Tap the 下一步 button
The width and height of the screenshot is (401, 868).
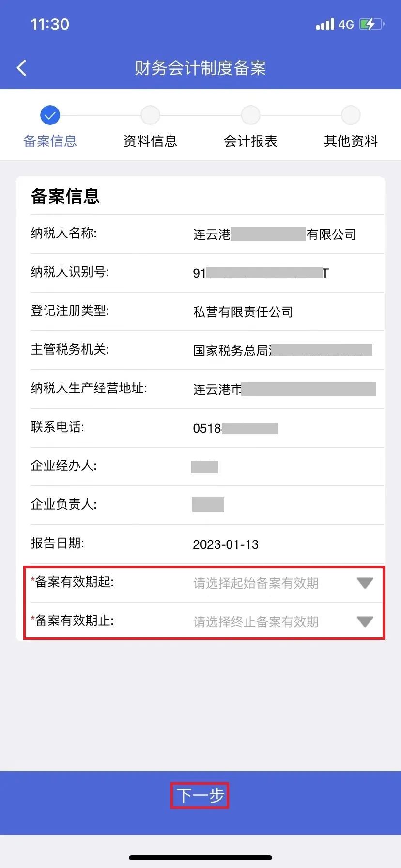pyautogui.click(x=200, y=795)
